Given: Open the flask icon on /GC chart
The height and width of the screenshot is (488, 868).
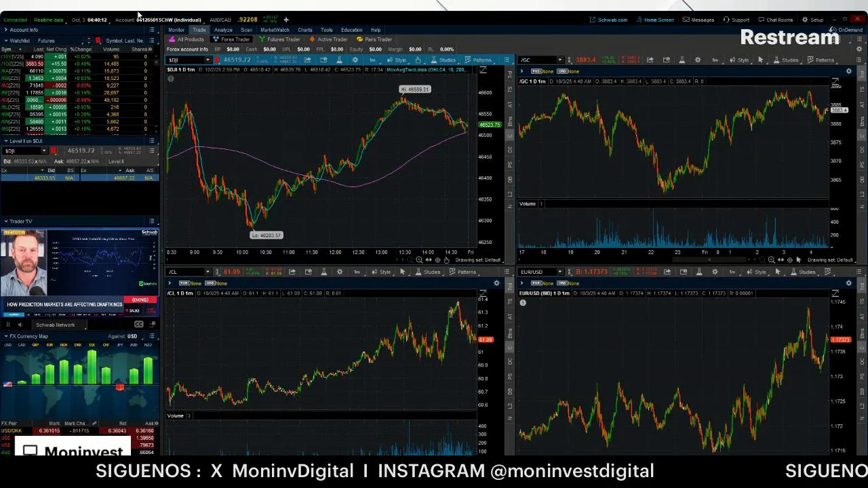Looking at the screenshot, I should tap(682, 60).
